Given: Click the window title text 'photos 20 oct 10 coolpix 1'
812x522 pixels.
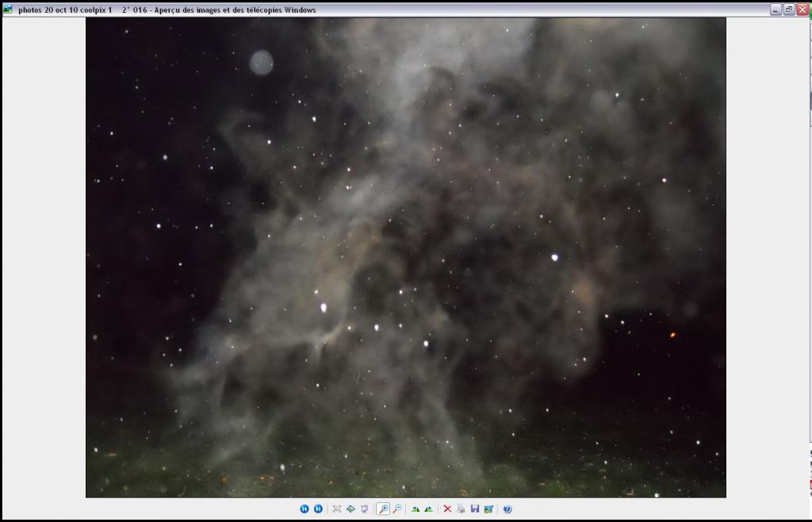Looking at the screenshot, I should (65, 10).
